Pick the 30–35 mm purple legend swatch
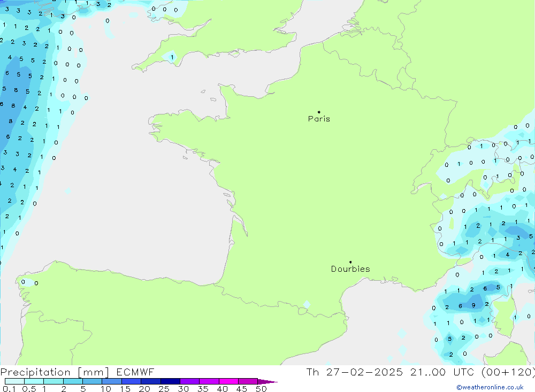 [x=189, y=381]
